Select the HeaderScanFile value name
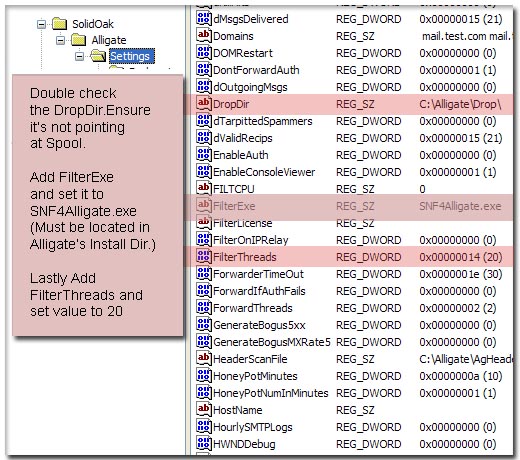This screenshot has width=520, height=460. click(x=250, y=359)
